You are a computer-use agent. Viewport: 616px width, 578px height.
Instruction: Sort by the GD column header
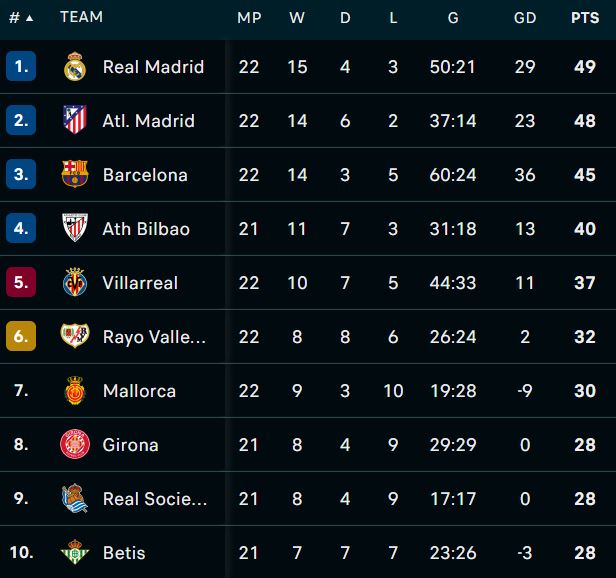(525, 18)
